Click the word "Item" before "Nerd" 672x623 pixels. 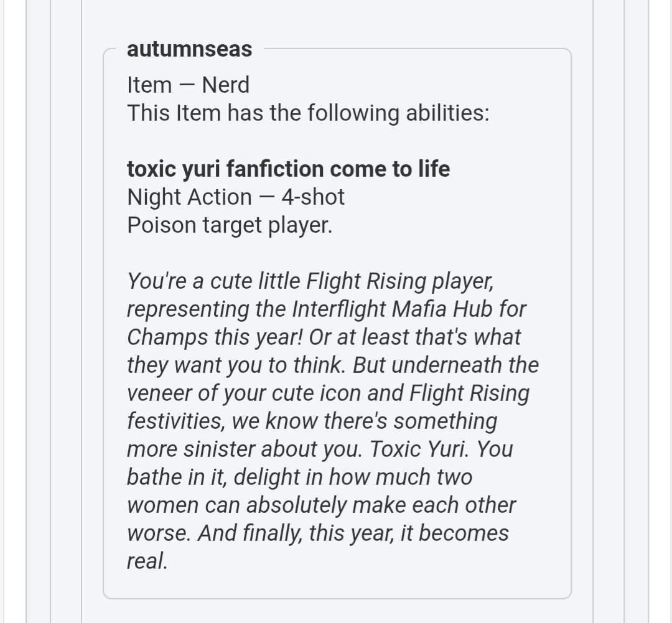pos(149,85)
